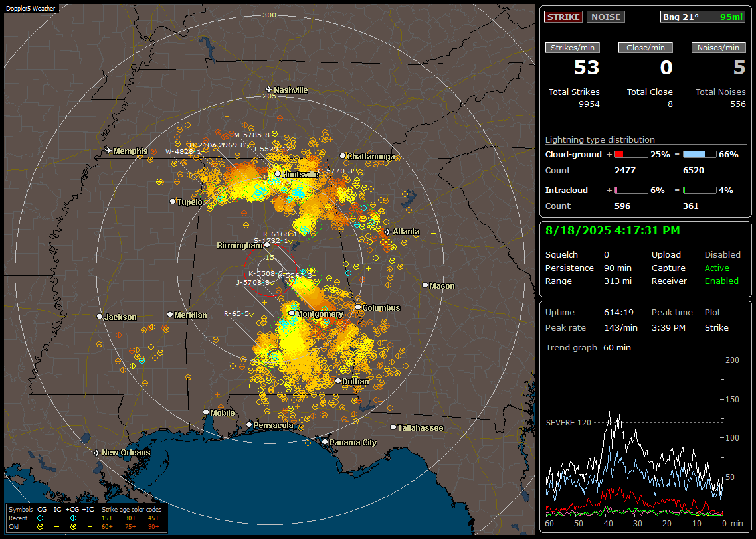Click the Recent -CG symbol in legend

[40, 518]
